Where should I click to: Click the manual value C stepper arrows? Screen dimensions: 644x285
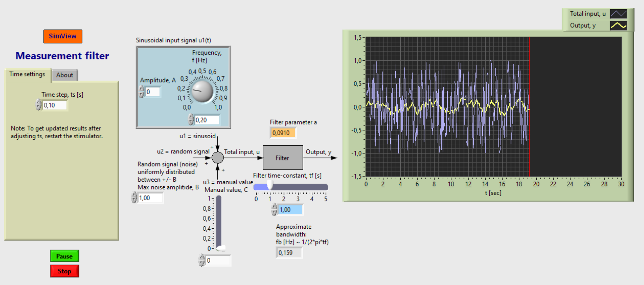click(x=202, y=260)
